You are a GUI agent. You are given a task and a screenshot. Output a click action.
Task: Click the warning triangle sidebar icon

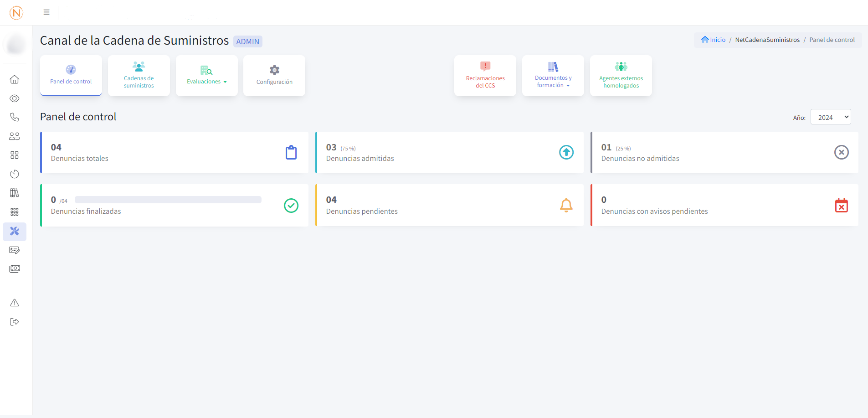point(15,303)
